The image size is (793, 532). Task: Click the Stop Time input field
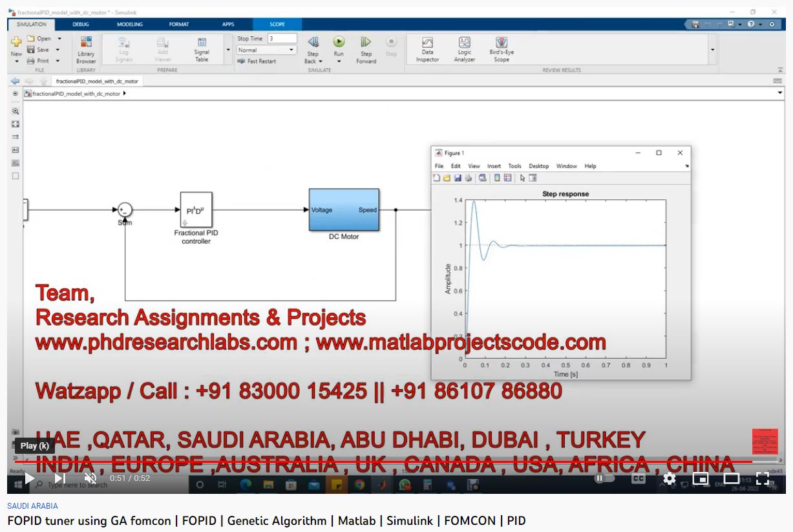point(282,39)
